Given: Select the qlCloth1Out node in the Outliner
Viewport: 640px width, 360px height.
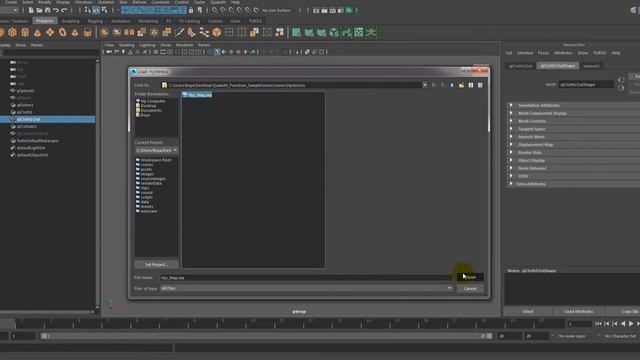Looking at the screenshot, I should pos(48,119).
